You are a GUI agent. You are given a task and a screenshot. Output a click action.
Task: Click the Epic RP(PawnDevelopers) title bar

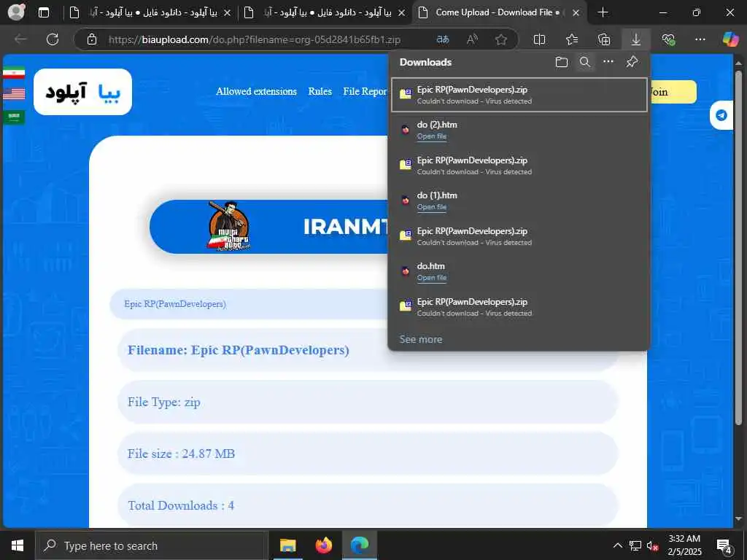click(249, 304)
